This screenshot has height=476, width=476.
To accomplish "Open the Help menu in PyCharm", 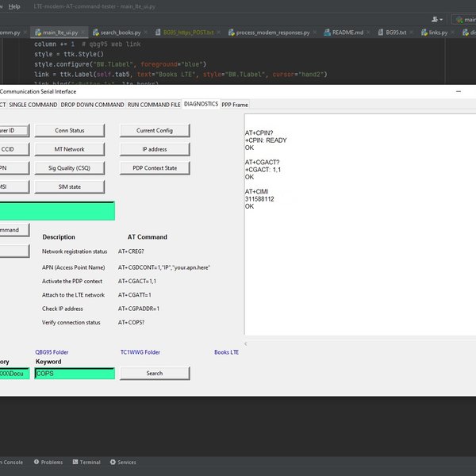I will click(x=14, y=6).
